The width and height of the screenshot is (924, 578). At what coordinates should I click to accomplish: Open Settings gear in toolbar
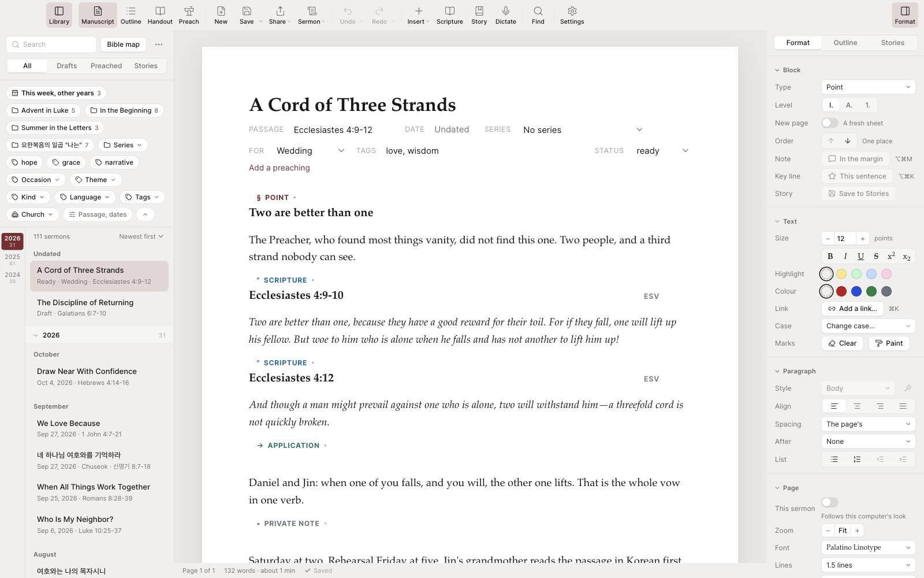coord(572,15)
